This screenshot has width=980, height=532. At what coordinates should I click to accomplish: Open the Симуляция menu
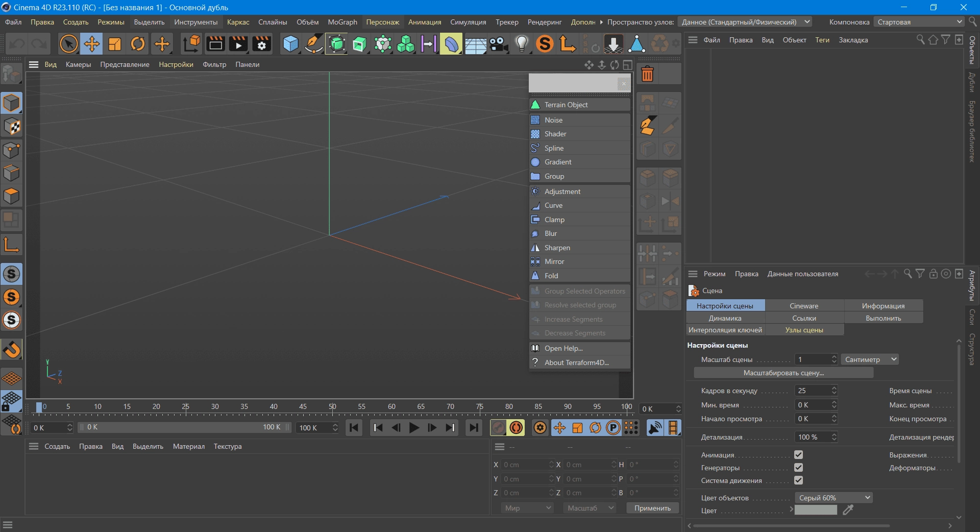coord(468,22)
